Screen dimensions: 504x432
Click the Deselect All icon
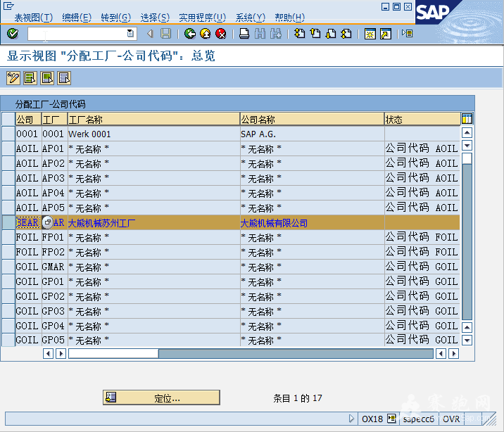[64, 78]
